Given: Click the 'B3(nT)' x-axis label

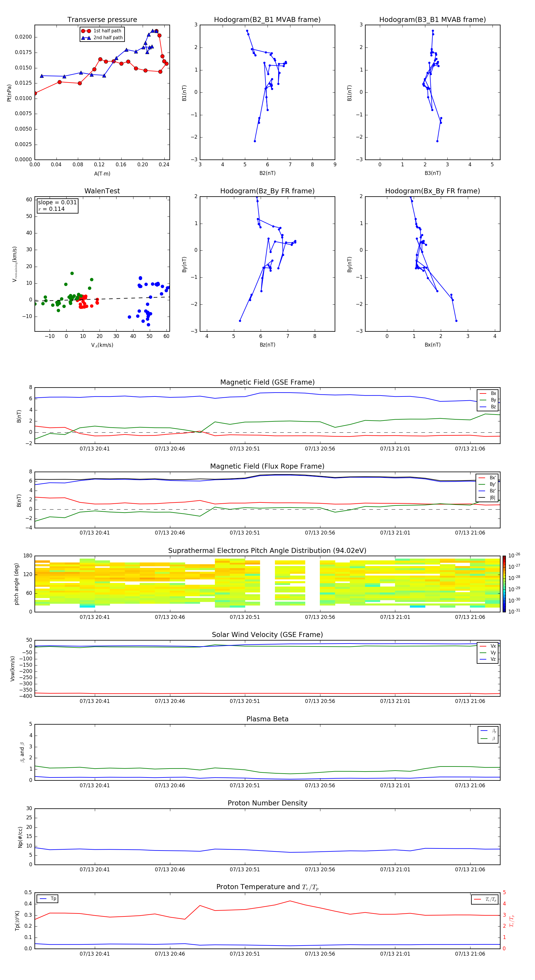Looking at the screenshot, I should click(x=432, y=173).
